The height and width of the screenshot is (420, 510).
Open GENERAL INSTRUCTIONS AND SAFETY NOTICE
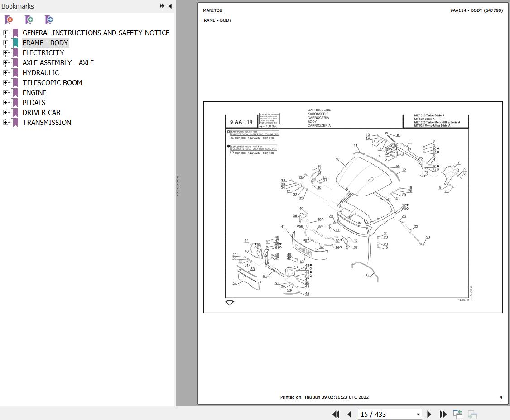(96, 33)
